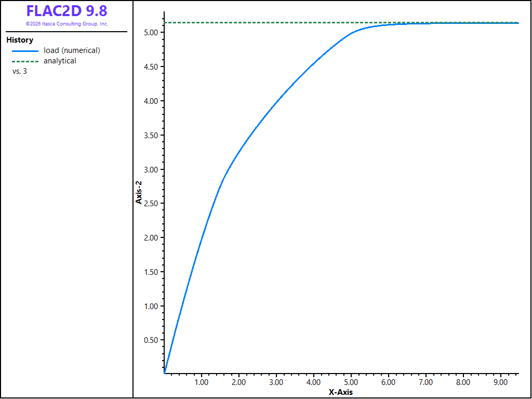
Task: Click the FLAC2D 9.8 title
Action: coord(67,11)
